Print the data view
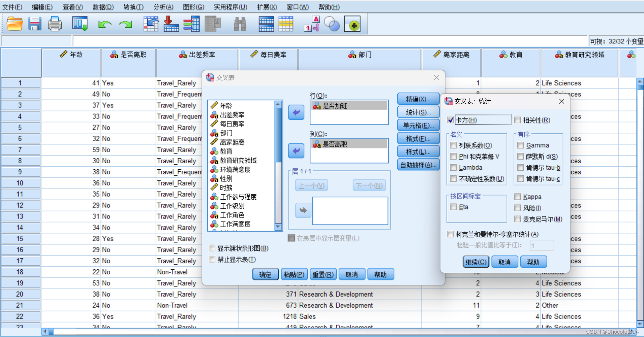Image resolution: width=644 pixels, height=337 pixels. click(55, 24)
